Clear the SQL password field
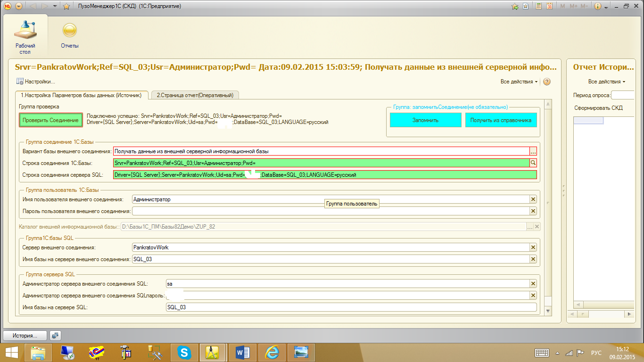 (x=533, y=296)
